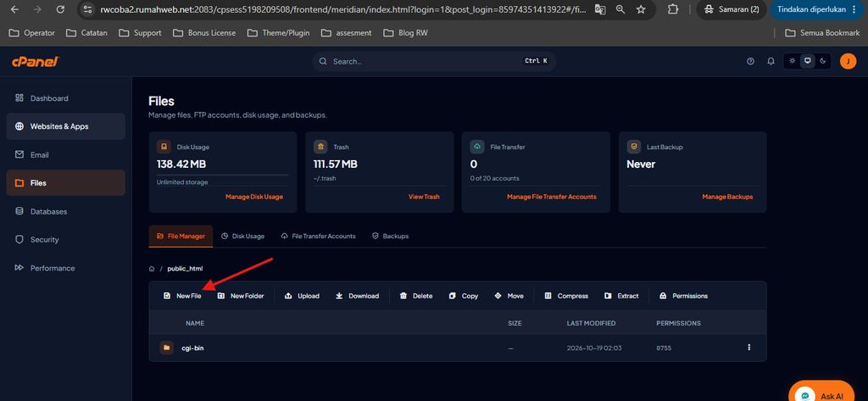Switch to light theme sun icon

pos(793,61)
